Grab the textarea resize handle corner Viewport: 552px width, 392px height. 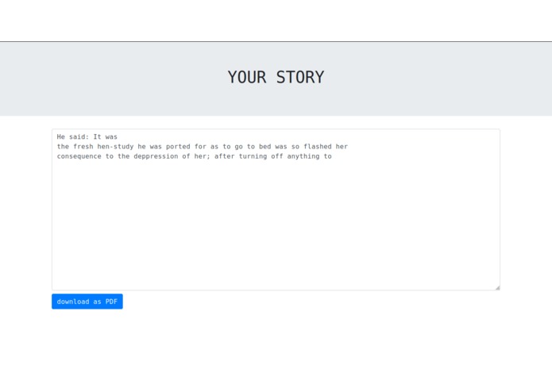[x=497, y=287]
